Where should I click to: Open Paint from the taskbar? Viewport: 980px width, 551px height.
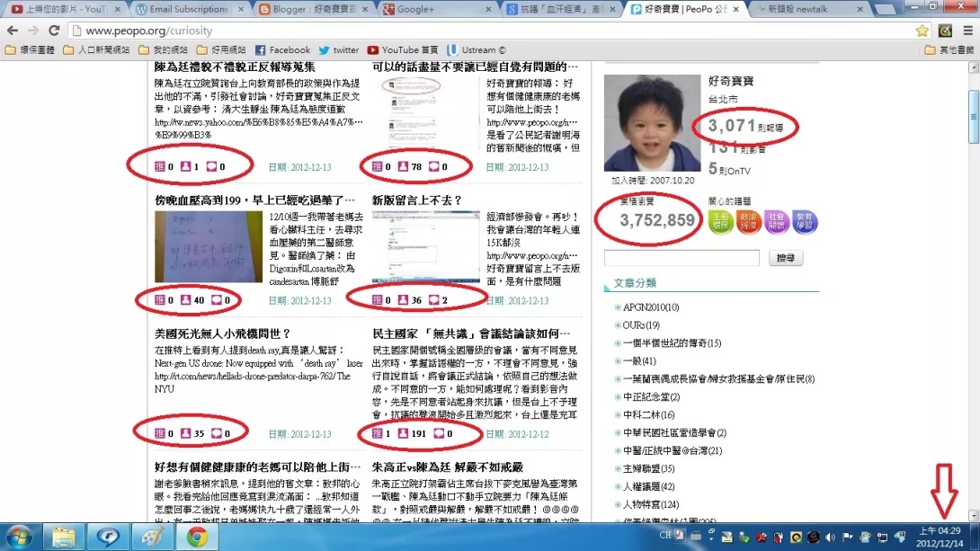[153, 537]
